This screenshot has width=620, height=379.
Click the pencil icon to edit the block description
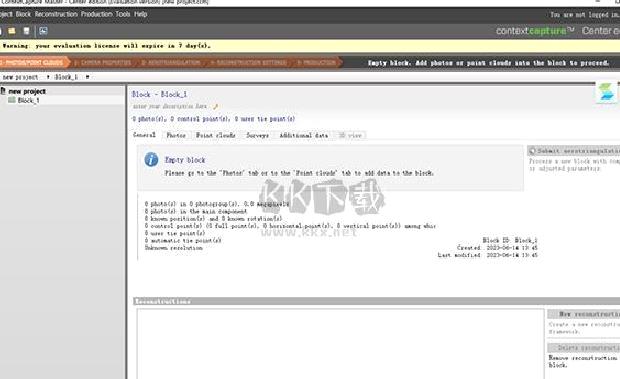click(215, 106)
